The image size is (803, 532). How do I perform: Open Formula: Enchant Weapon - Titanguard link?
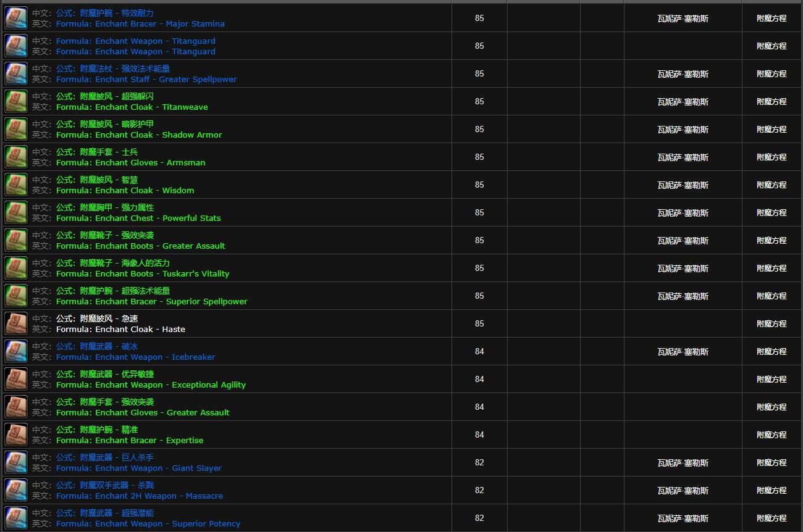point(135,52)
